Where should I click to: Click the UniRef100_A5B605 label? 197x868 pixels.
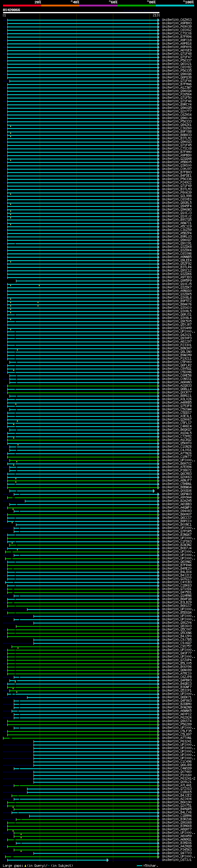[x=177, y=162]
